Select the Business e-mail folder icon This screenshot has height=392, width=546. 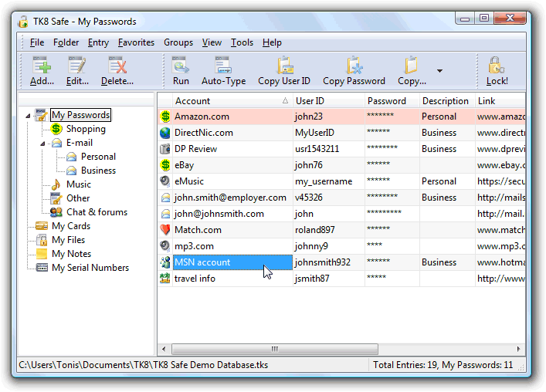[71, 171]
